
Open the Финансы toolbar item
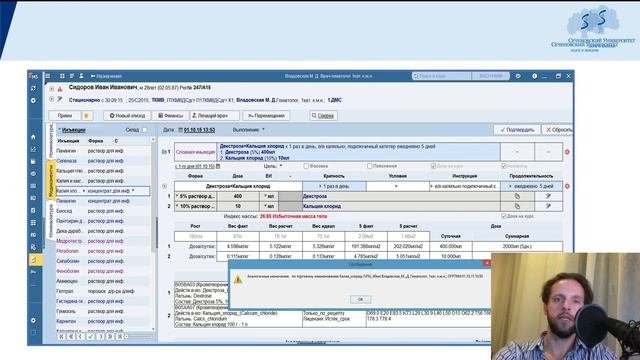171,116
